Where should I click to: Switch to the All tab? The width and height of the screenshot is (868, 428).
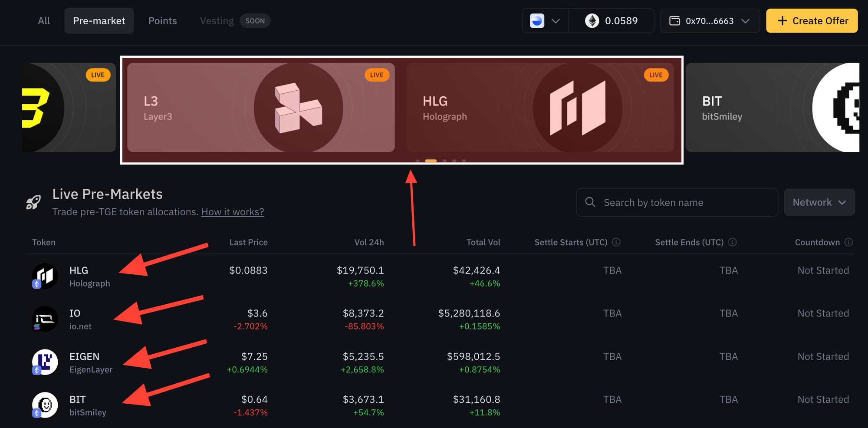(44, 21)
